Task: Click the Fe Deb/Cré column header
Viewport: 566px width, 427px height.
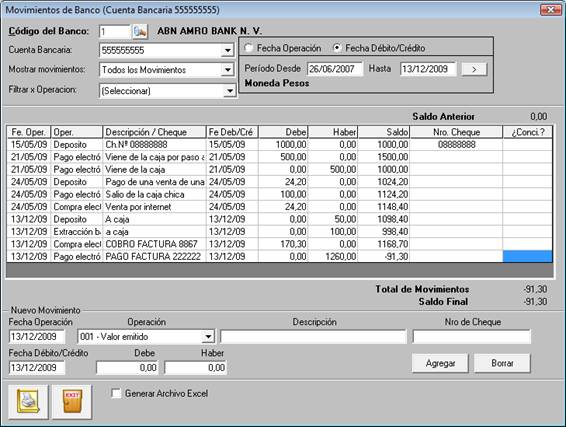Action: click(x=232, y=132)
